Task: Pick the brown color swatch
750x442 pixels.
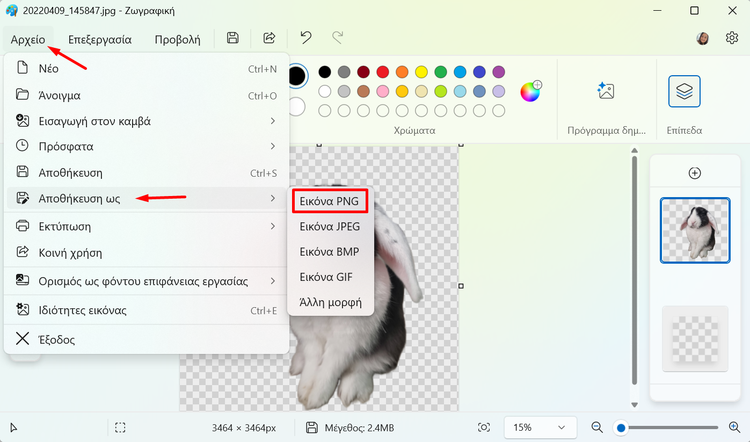Action: click(x=363, y=91)
